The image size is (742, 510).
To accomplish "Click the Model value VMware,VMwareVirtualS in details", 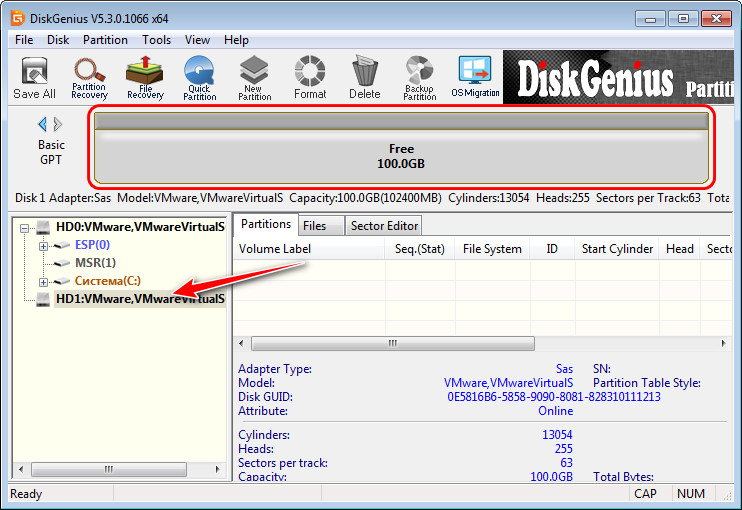I will click(508, 383).
